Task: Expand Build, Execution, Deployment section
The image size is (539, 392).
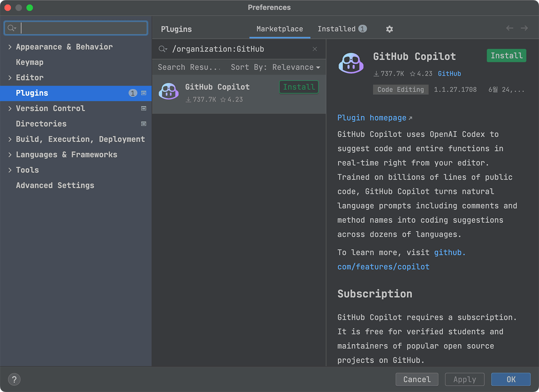Action: (x=10, y=139)
